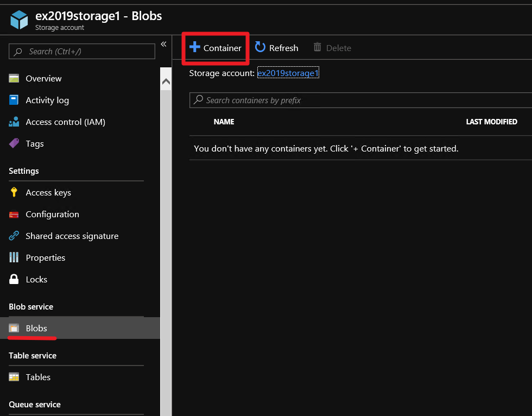532x416 pixels.
Task: Click the Refresh circular arrow icon
Action: pyautogui.click(x=260, y=47)
